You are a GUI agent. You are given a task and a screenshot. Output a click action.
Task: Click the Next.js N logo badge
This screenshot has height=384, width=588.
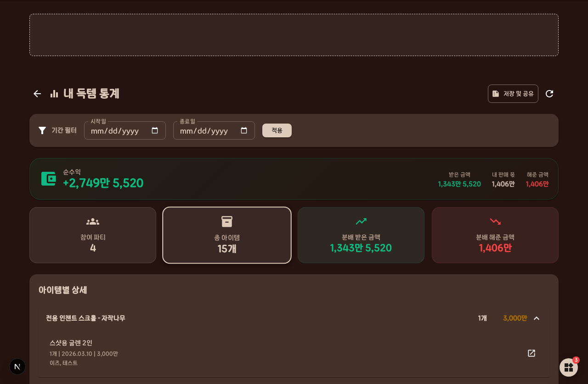(17, 367)
